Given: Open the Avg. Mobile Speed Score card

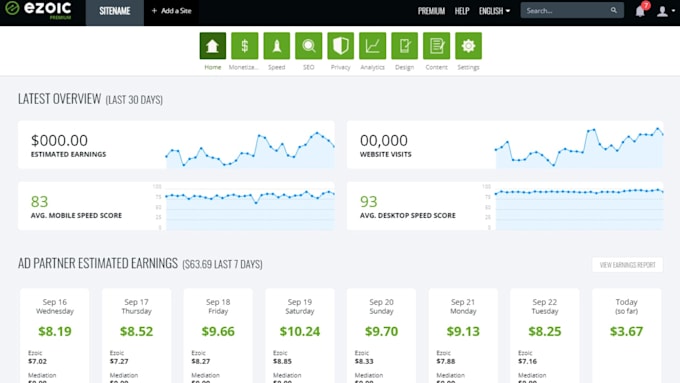Looking at the screenshot, I should 176,206.
